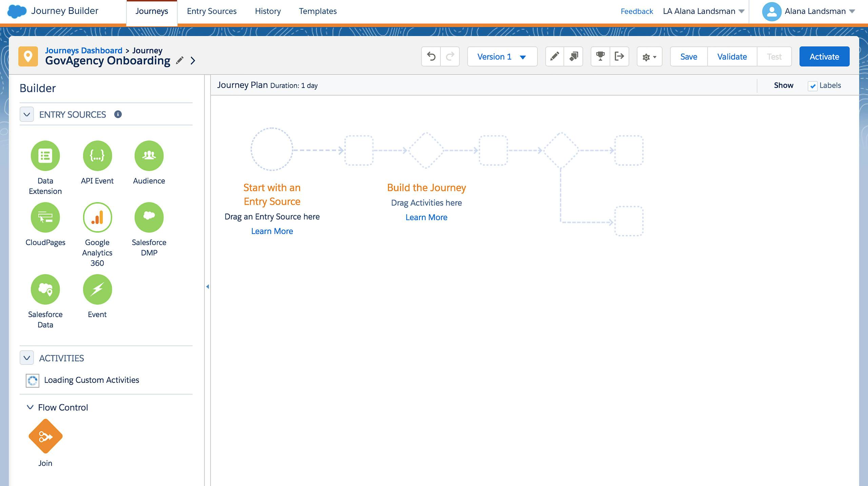Toggle the Labels checkbox visibility

point(812,85)
